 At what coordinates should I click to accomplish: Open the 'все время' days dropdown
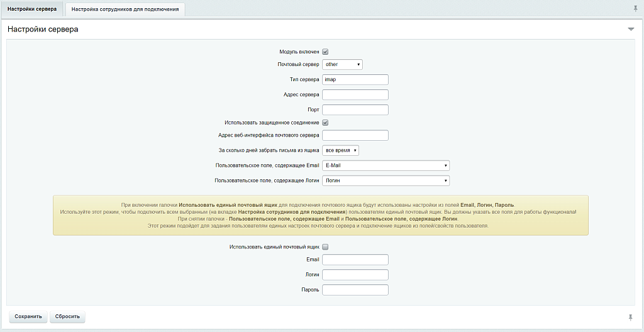click(340, 151)
